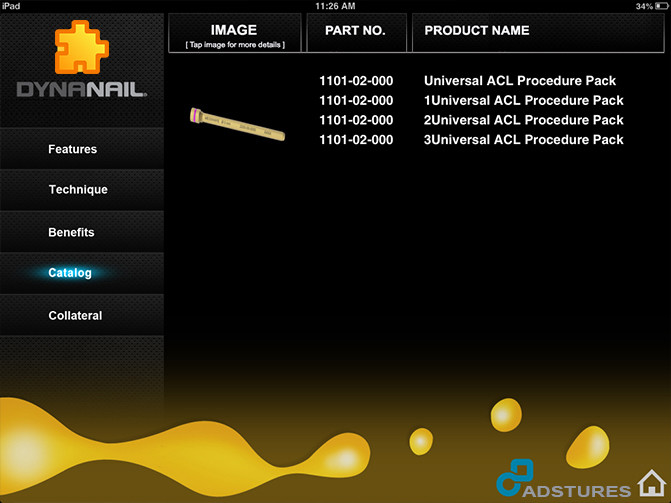Select the Catalog menu item

tap(82, 273)
